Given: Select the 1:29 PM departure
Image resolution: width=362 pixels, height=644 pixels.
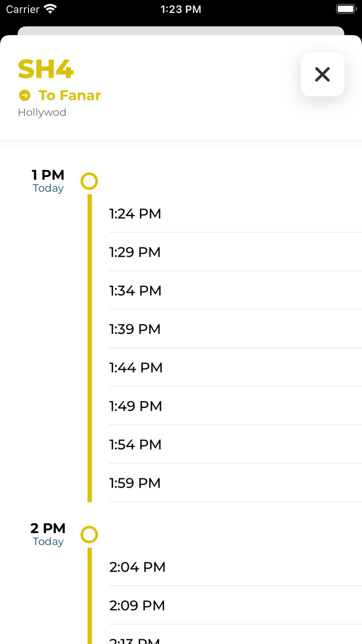Looking at the screenshot, I should click(135, 252).
